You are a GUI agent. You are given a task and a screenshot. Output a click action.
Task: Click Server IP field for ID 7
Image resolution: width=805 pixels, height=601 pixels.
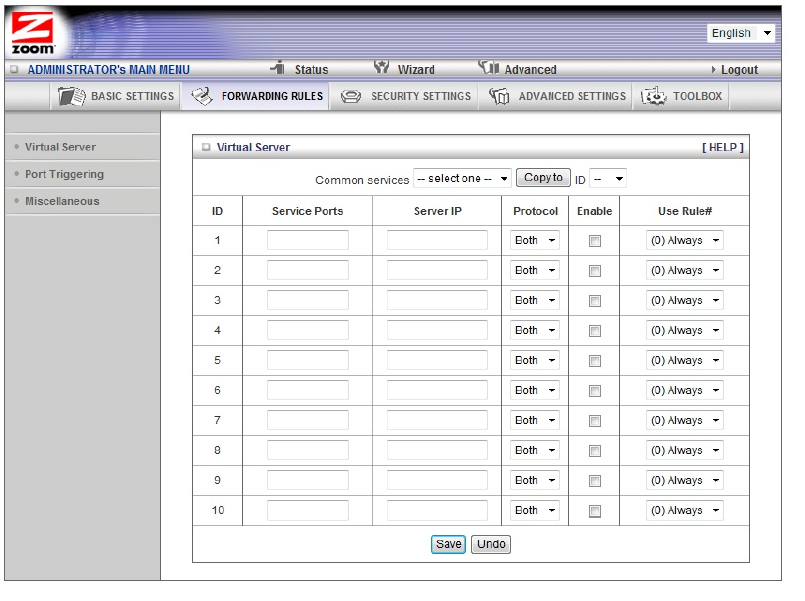click(x=437, y=420)
